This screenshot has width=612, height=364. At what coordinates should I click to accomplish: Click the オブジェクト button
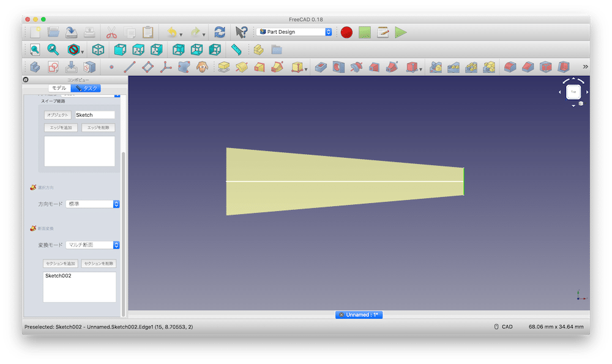point(58,115)
